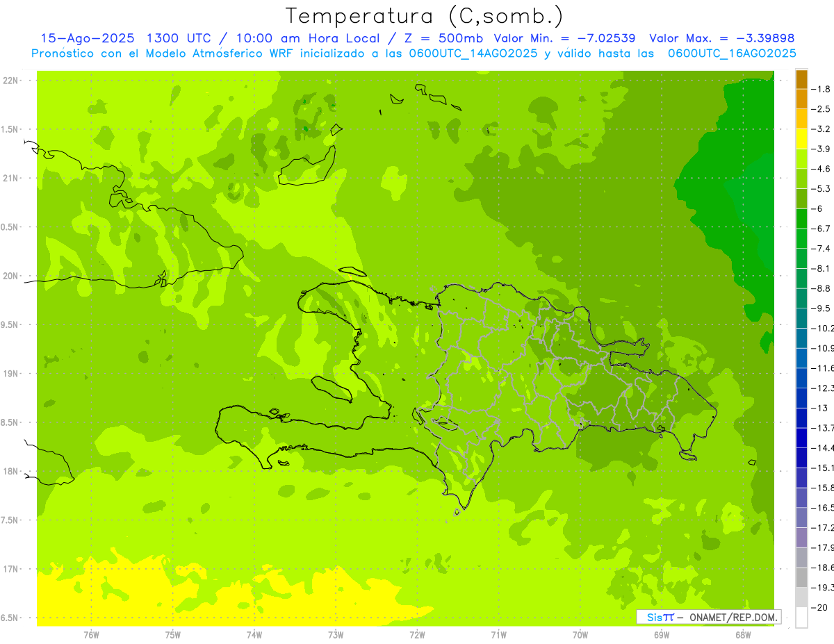The width and height of the screenshot is (834, 644).
Task: Click the "Valor Min. = -7.02539" readout
Action: (564, 38)
